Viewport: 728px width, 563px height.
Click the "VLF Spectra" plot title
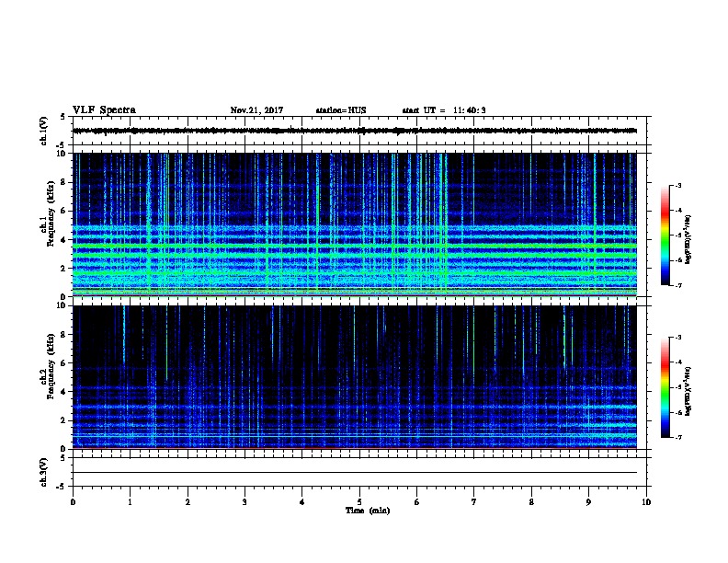104,110
